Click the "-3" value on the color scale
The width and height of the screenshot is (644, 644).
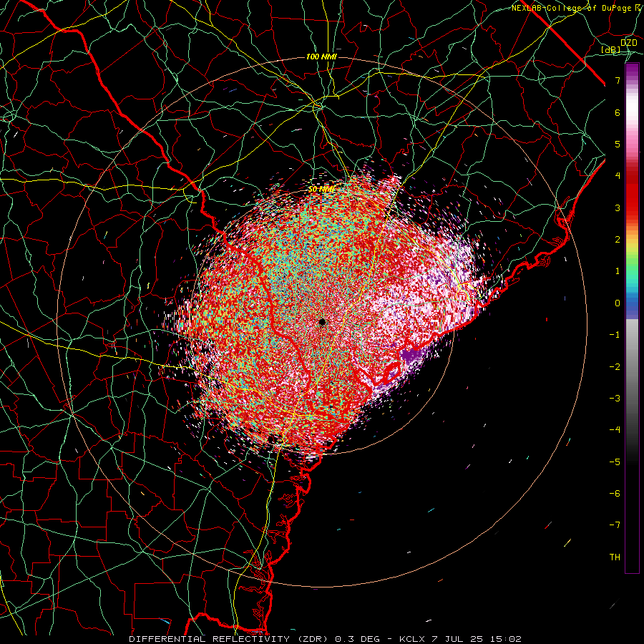click(x=615, y=398)
